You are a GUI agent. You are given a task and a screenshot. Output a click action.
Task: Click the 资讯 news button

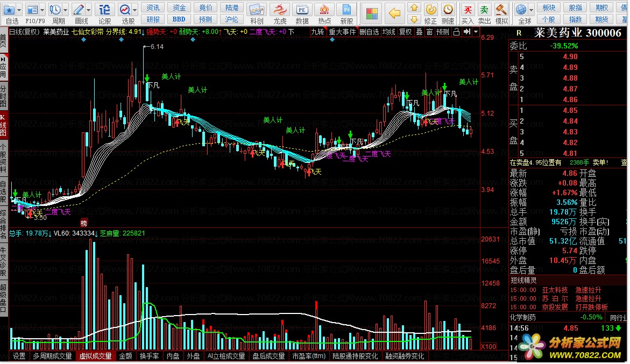pos(153,8)
